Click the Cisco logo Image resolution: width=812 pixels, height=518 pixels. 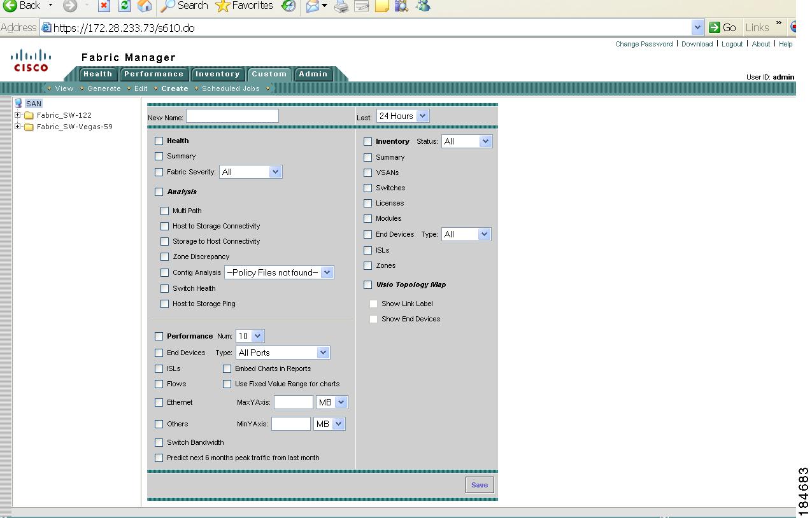pyautogui.click(x=31, y=60)
